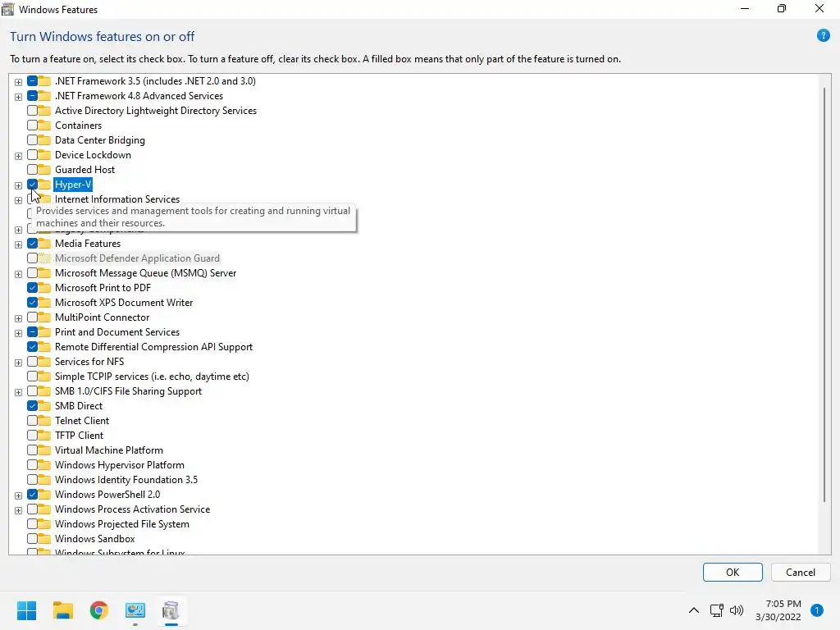
Task: Enable the Windows Sandbox checkbox
Action: coord(32,539)
